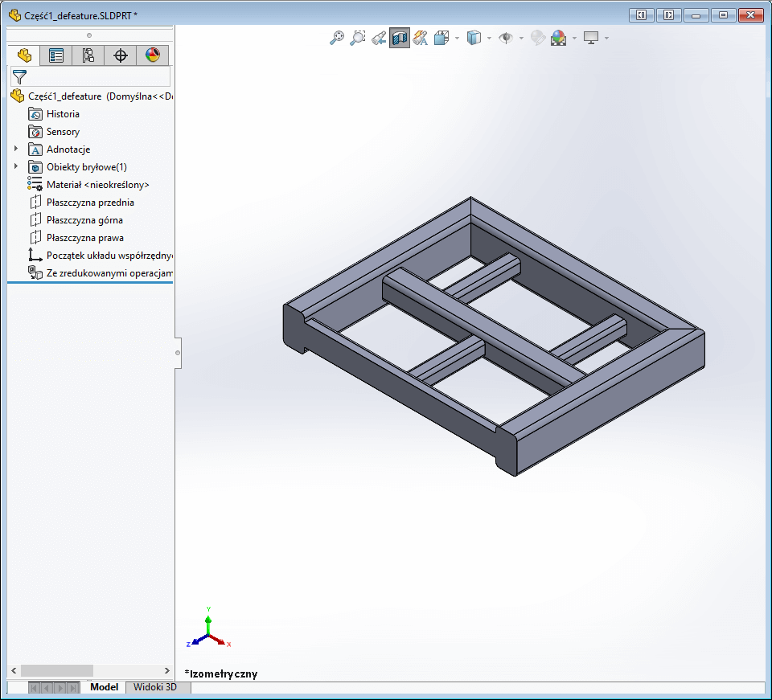772x700 pixels.
Task: Select the Model tab
Action: click(103, 688)
